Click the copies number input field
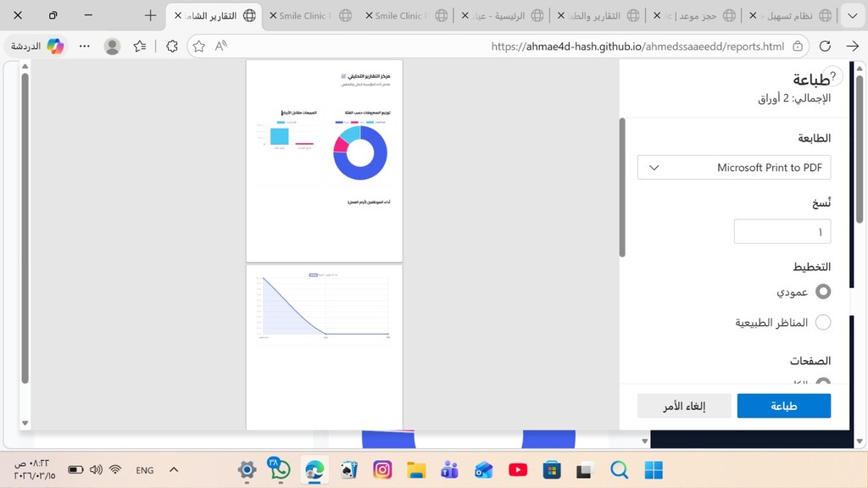868x488 pixels. (782, 232)
